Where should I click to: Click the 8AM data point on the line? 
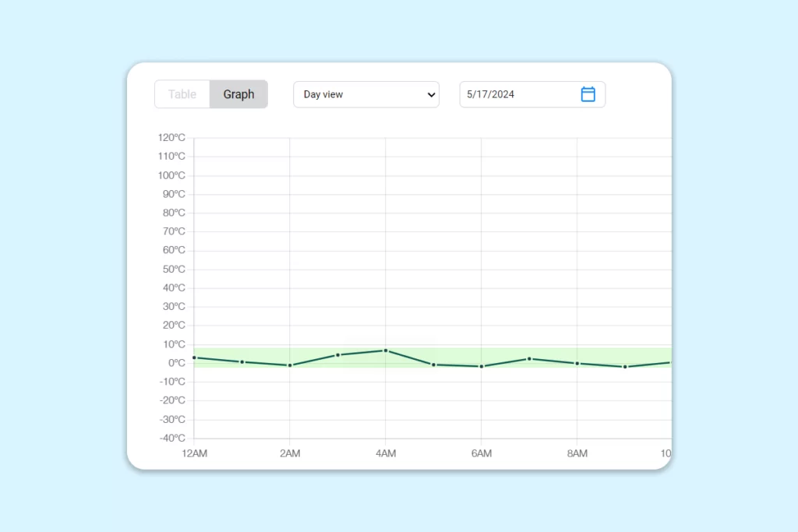point(577,364)
